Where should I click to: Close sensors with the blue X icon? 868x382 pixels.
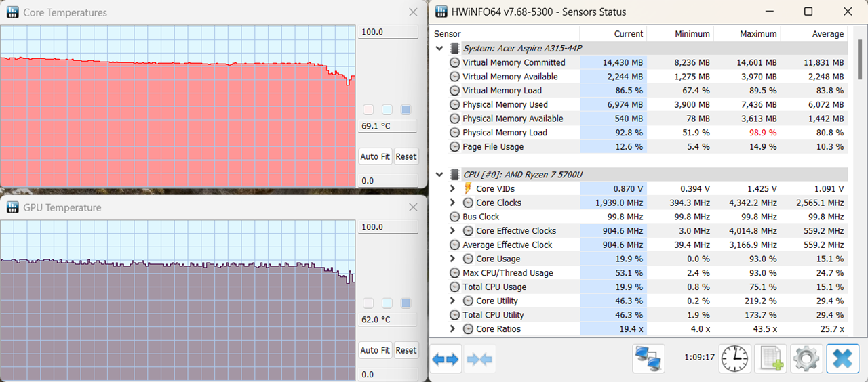842,358
